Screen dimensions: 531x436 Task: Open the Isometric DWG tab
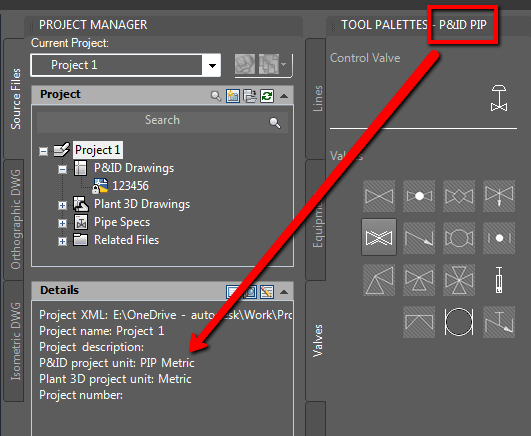pyautogui.click(x=14, y=341)
